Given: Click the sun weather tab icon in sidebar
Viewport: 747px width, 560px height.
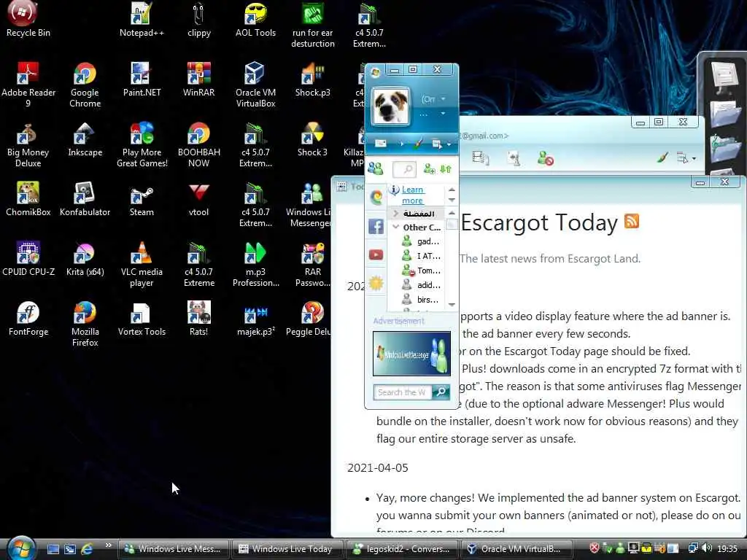Looking at the screenshot, I should point(376,284).
